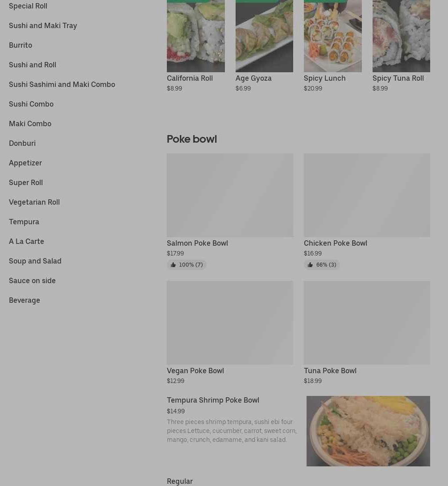Viewport: 448px width, 486px height.
Task: Jump to the Burrito category
Action: (21, 45)
